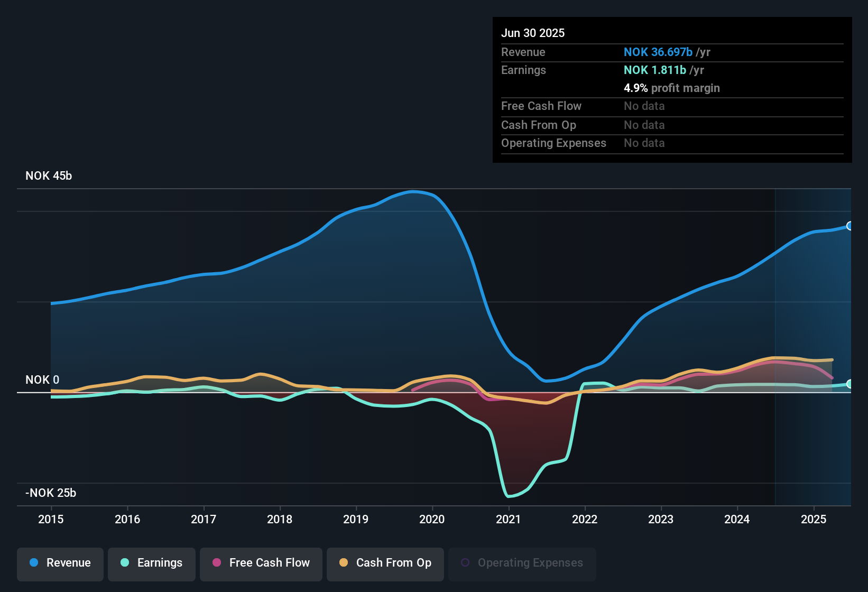Viewport: 868px width, 592px height.
Task: Click the hollow circle in Operating Expenses legend
Action: coord(465,562)
